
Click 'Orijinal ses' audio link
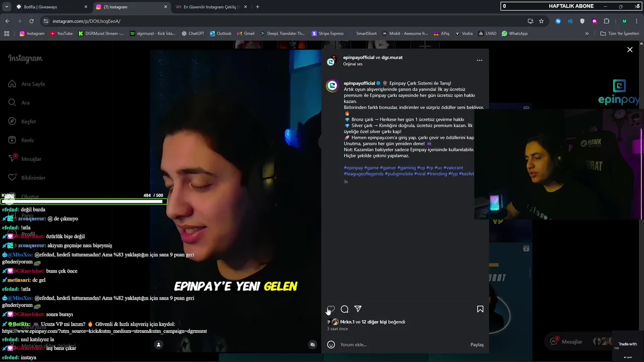(x=353, y=64)
